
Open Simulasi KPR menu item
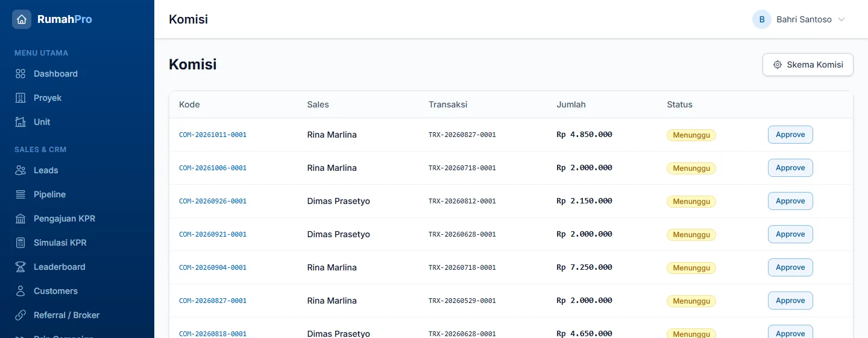coord(77,243)
